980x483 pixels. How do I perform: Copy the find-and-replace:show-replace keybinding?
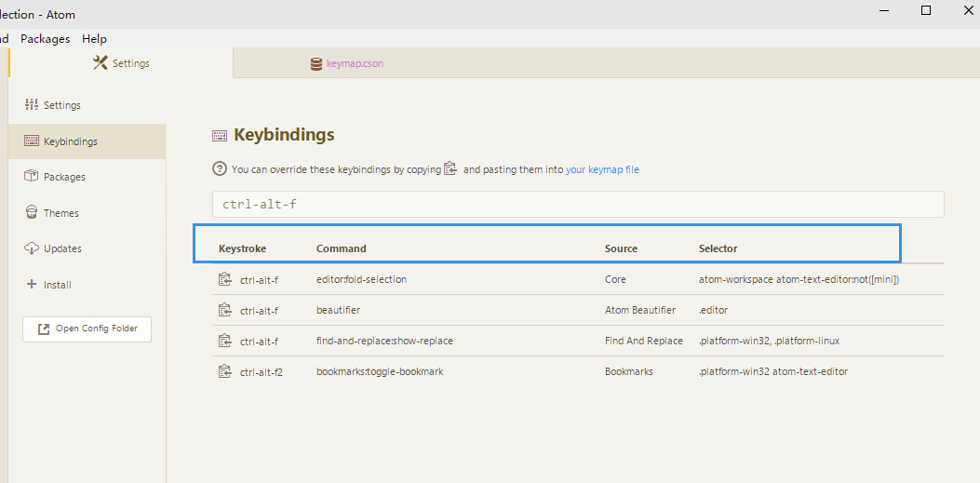[x=224, y=341]
